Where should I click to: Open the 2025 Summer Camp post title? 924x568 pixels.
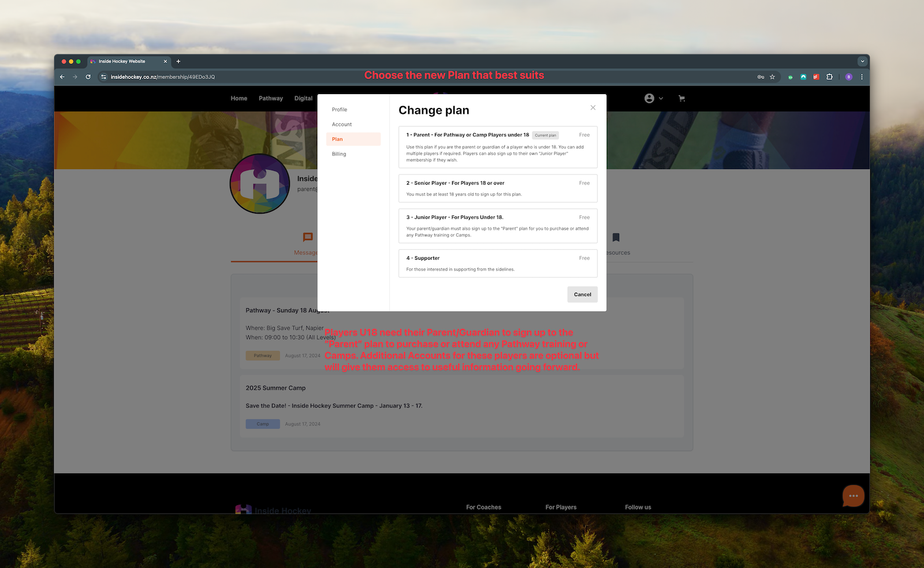coord(275,388)
